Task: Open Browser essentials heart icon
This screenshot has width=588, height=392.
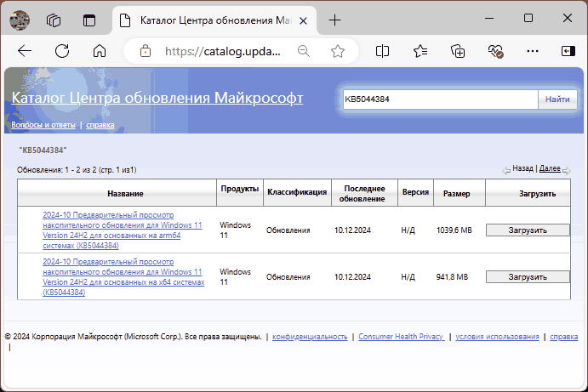Action: [x=495, y=51]
